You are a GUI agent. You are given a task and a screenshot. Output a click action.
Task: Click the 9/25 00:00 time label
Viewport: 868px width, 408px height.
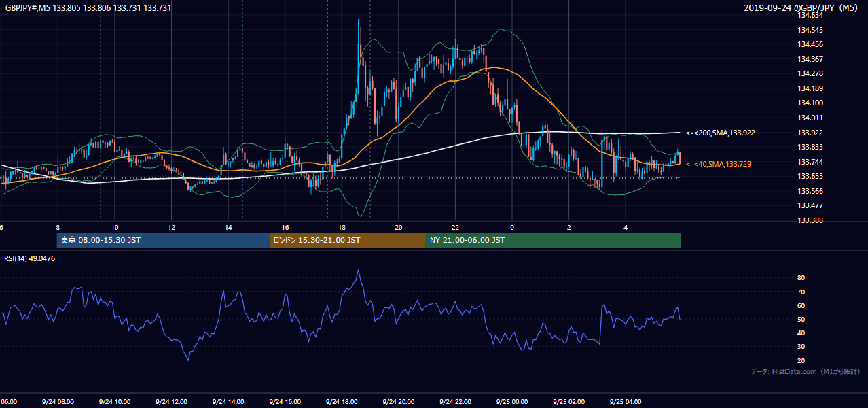(x=512, y=402)
